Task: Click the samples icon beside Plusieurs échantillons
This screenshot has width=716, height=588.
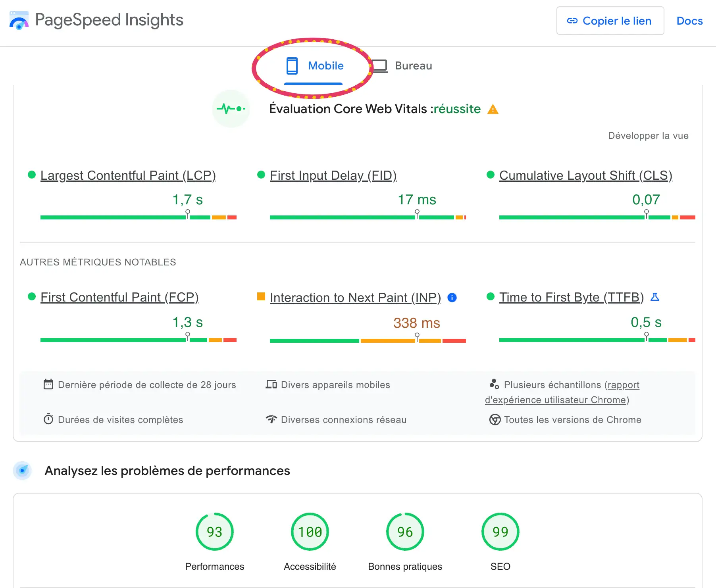Action: [x=494, y=384]
